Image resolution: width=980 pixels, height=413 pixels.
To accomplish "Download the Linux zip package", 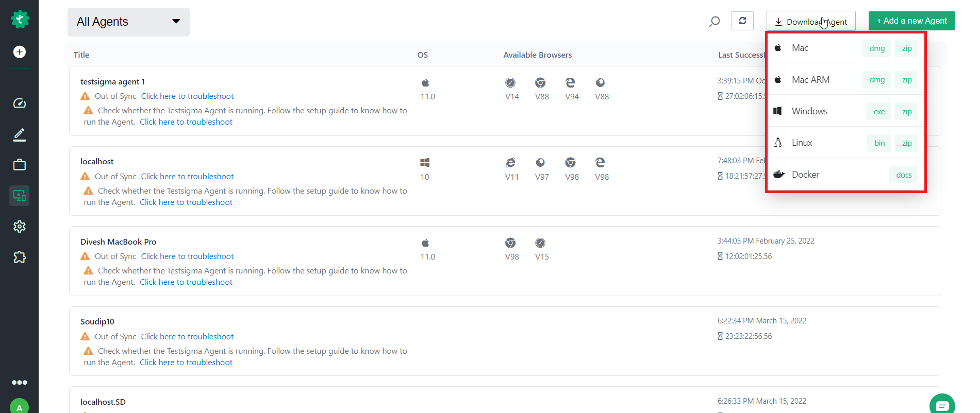I will click(x=906, y=143).
